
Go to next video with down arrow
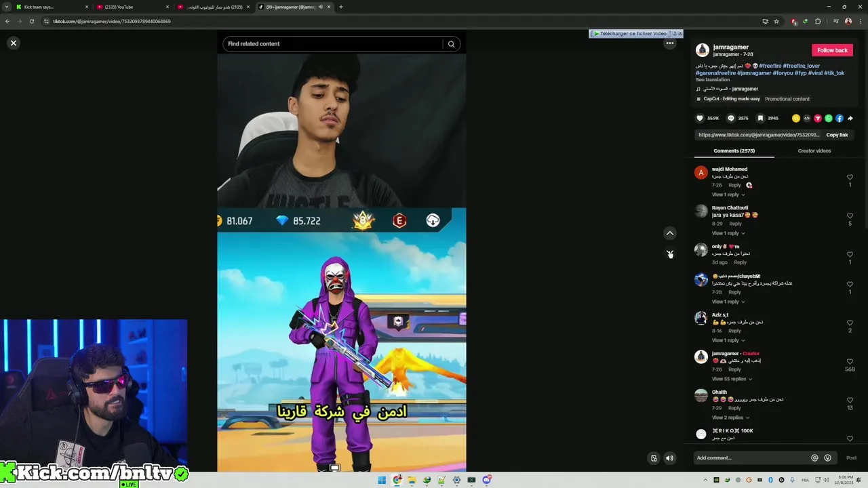click(670, 253)
